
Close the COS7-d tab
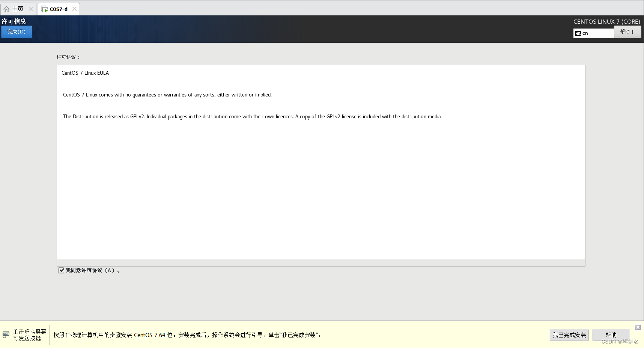click(74, 9)
